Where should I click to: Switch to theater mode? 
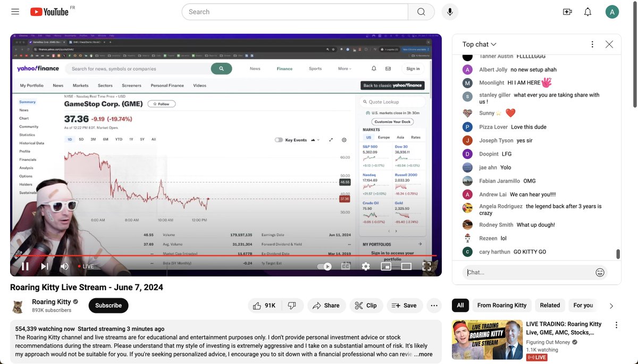coord(406,266)
